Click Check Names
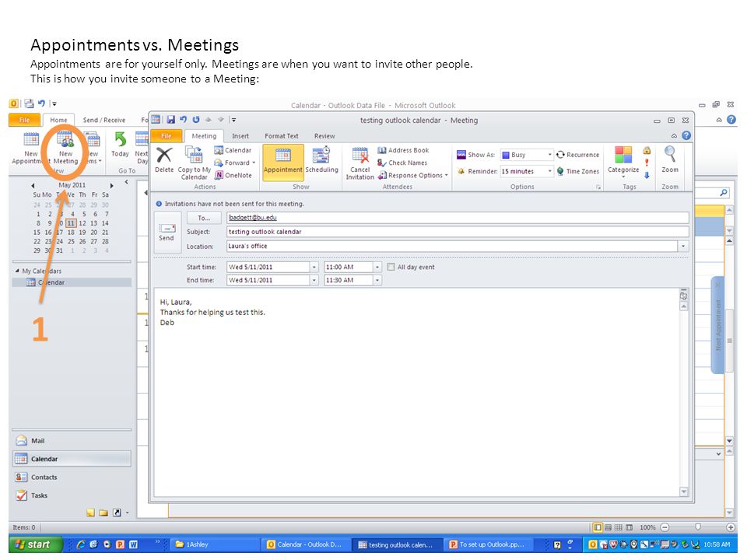 (x=402, y=163)
